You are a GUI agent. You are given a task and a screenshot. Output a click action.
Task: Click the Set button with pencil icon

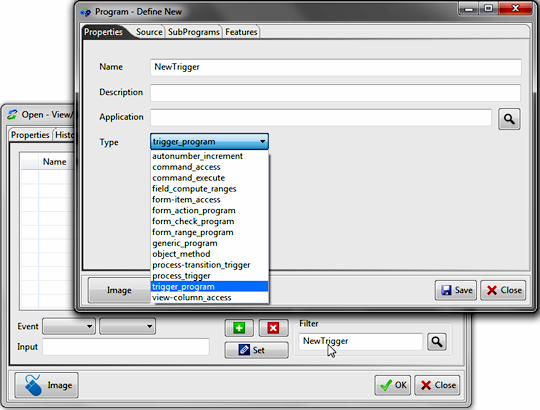(256, 350)
